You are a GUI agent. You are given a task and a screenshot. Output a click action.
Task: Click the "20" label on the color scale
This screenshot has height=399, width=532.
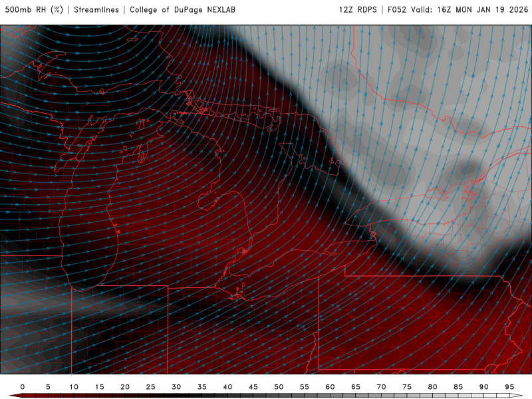125,387
